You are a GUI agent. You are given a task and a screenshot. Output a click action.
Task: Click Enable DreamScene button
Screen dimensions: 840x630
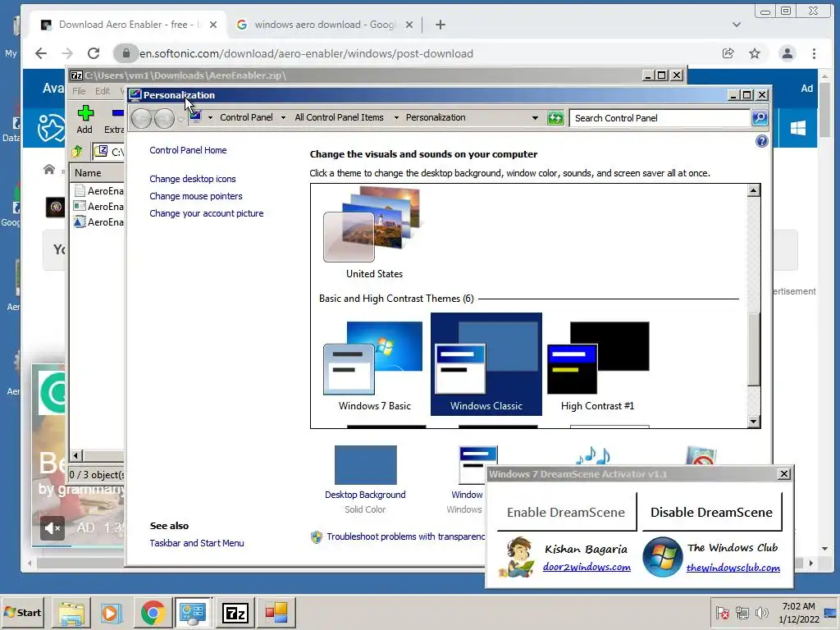point(566,512)
